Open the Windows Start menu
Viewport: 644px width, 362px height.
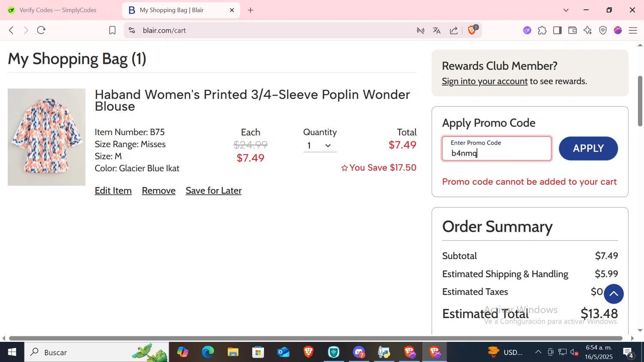[x=12, y=352]
